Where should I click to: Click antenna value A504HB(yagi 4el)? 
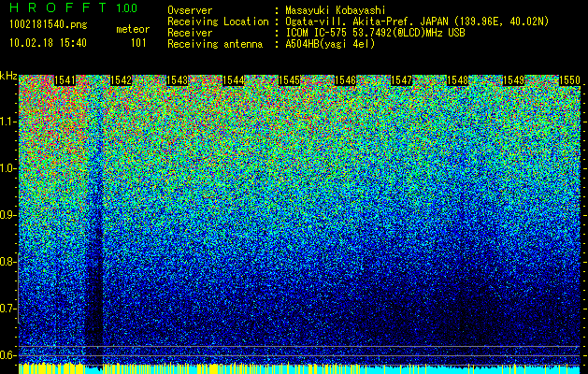tap(330, 44)
